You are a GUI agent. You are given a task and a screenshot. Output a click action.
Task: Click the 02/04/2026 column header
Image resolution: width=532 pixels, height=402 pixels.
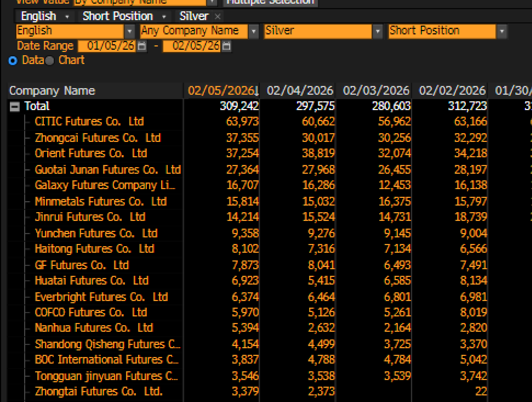tap(300, 91)
